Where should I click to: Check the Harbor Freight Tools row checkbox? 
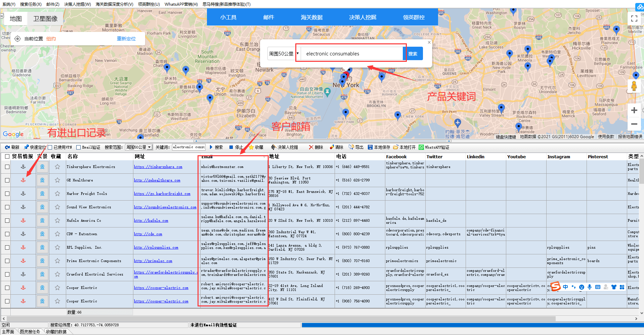(x=7, y=194)
